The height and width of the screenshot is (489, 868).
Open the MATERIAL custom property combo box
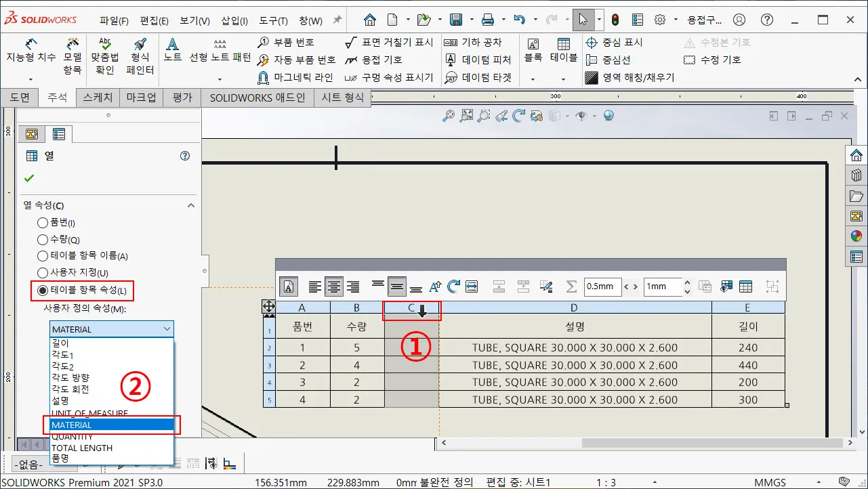click(x=112, y=329)
